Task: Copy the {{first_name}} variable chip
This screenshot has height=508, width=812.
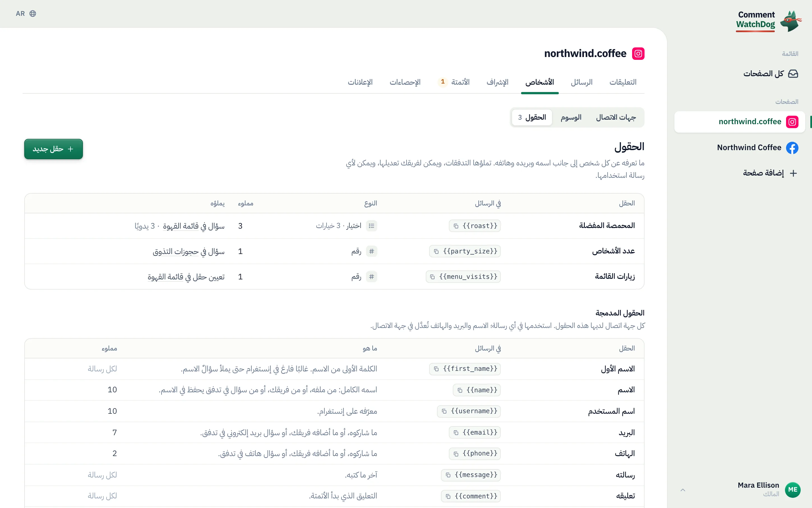Action: (x=465, y=369)
